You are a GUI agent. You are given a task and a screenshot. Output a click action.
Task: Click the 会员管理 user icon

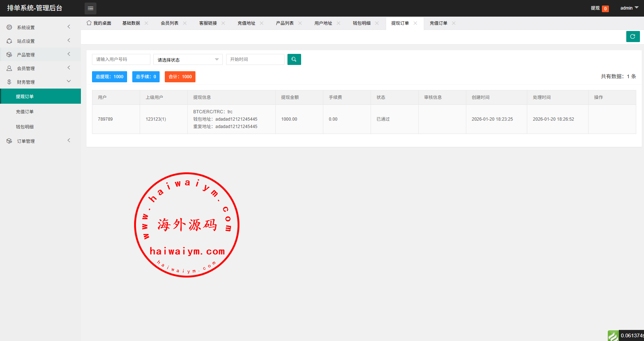9,68
